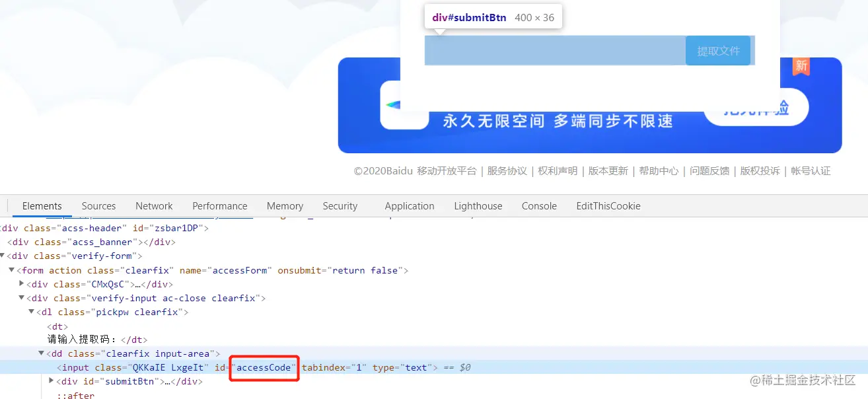This screenshot has height=399, width=868.
Task: Click the 请输入提取码 text node
Action: (x=81, y=340)
